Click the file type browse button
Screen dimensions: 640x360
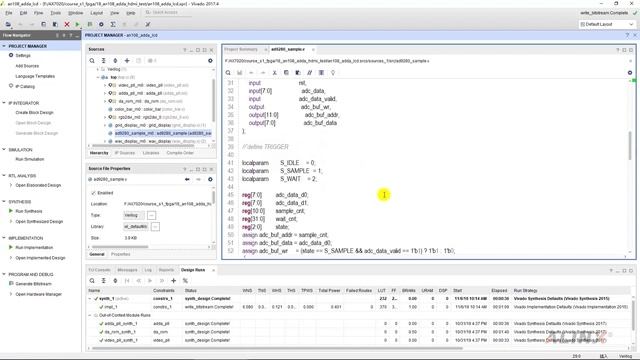[151, 215]
